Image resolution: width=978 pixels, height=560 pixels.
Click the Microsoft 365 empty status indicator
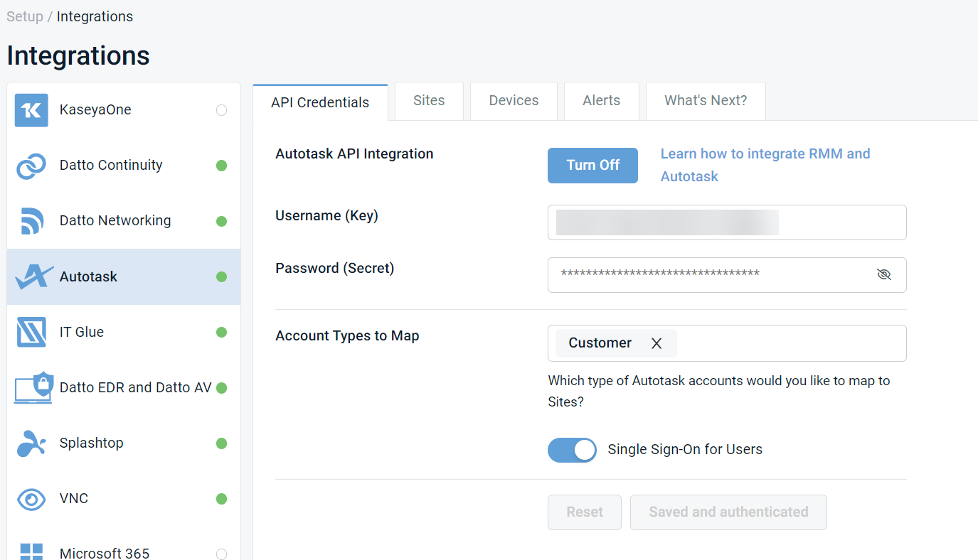(x=221, y=554)
